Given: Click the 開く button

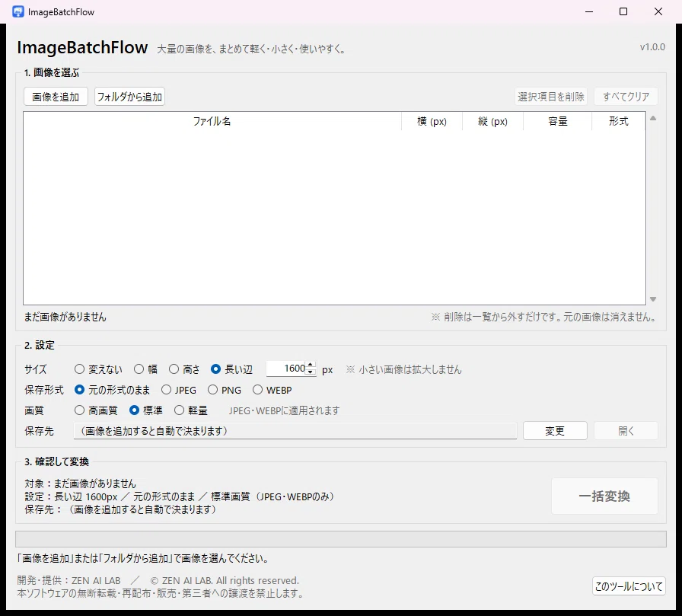Looking at the screenshot, I should [x=626, y=431].
